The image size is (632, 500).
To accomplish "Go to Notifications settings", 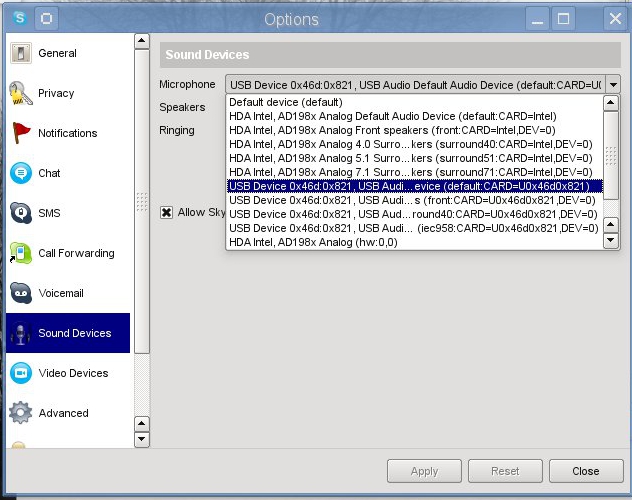I will pos(68,133).
